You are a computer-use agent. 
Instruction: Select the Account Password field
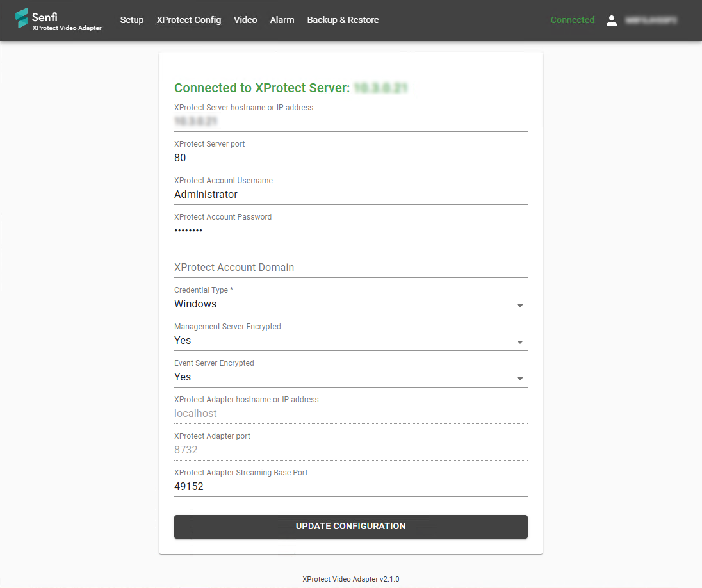[x=350, y=231]
